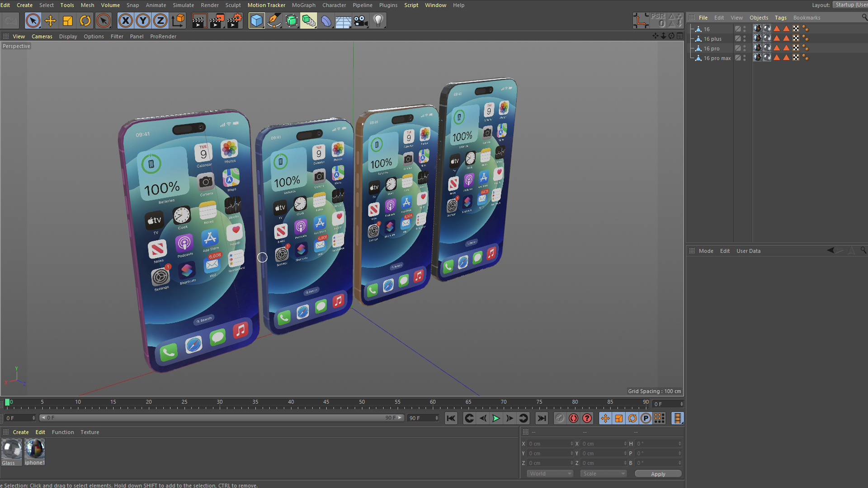Open the Layout Startup dropdown
The height and width of the screenshot is (488, 868).
click(850, 5)
